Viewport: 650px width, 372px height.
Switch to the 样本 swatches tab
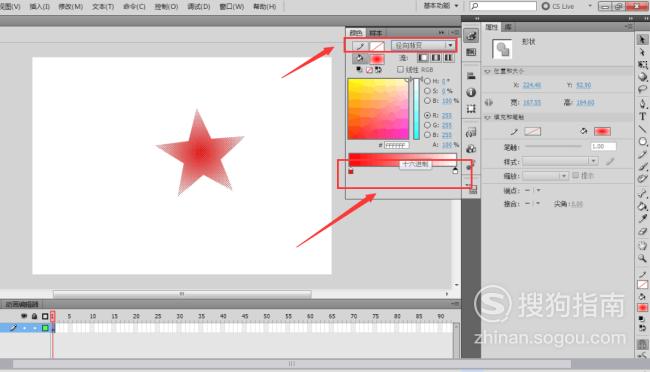(376, 33)
